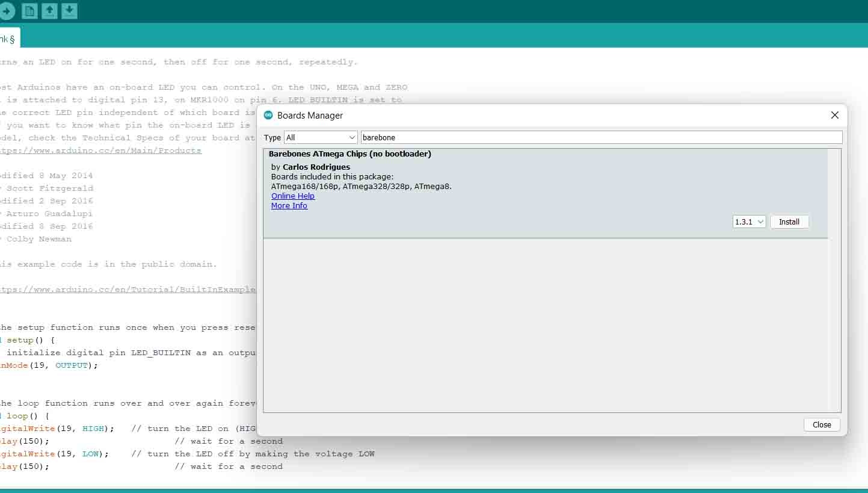This screenshot has height=493, width=868.
Task: Select the Blink sketch tab
Action: pyautogui.click(x=8, y=39)
